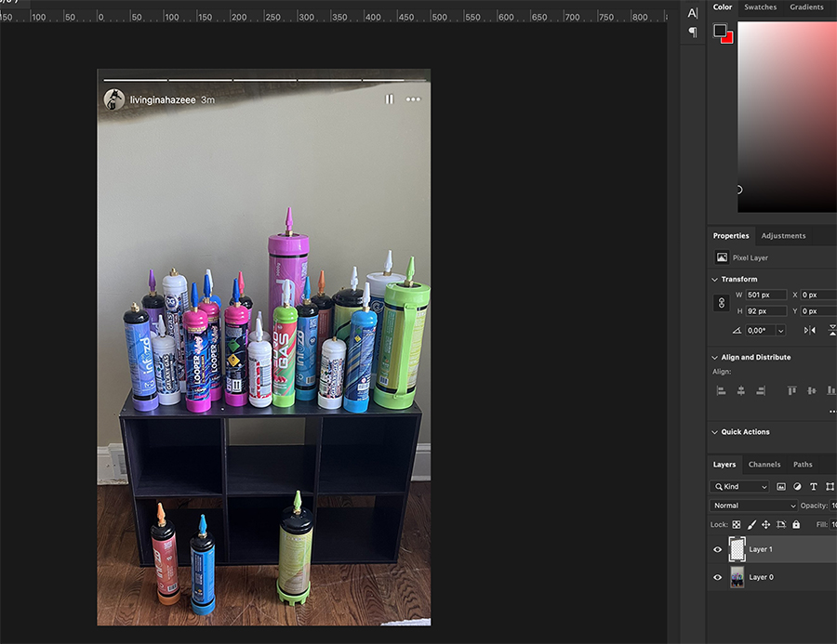
Task: Open the rotation angle dropdown arrow
Action: click(x=781, y=331)
